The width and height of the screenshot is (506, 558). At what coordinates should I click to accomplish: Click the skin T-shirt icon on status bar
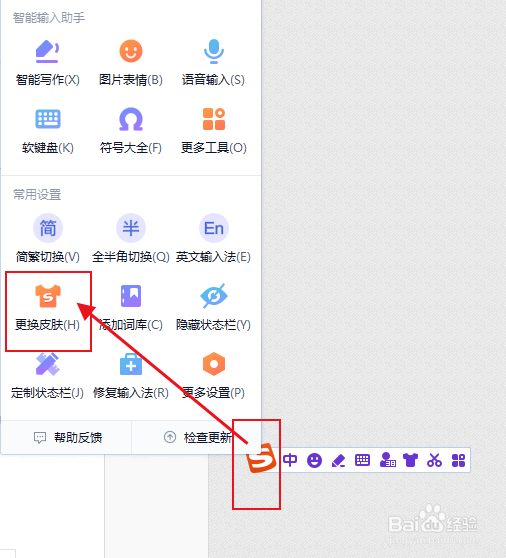pyautogui.click(x=410, y=460)
